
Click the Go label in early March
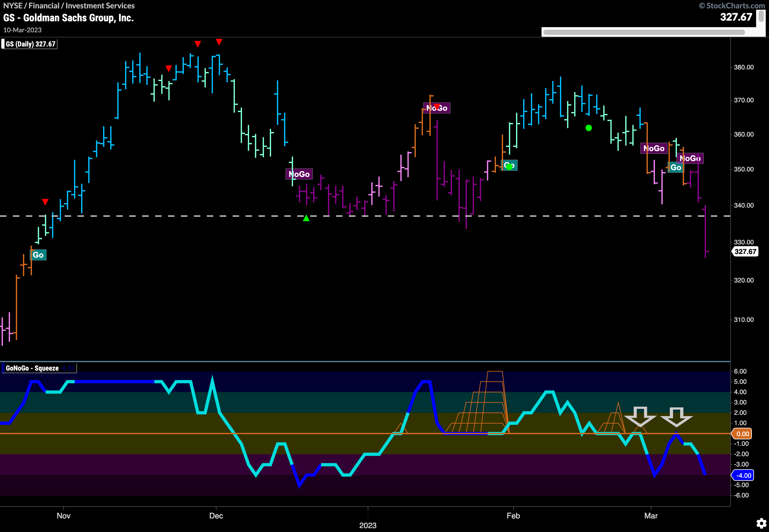click(676, 167)
